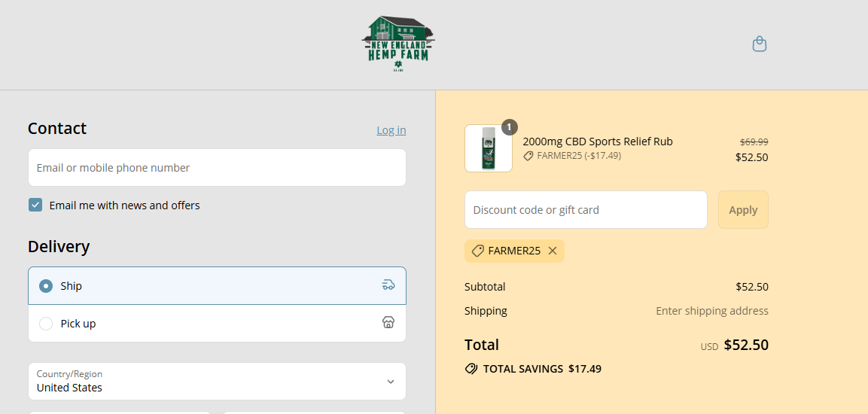868x414 pixels.
Task: Click the New England Hemp Farm logo
Action: 398,44
